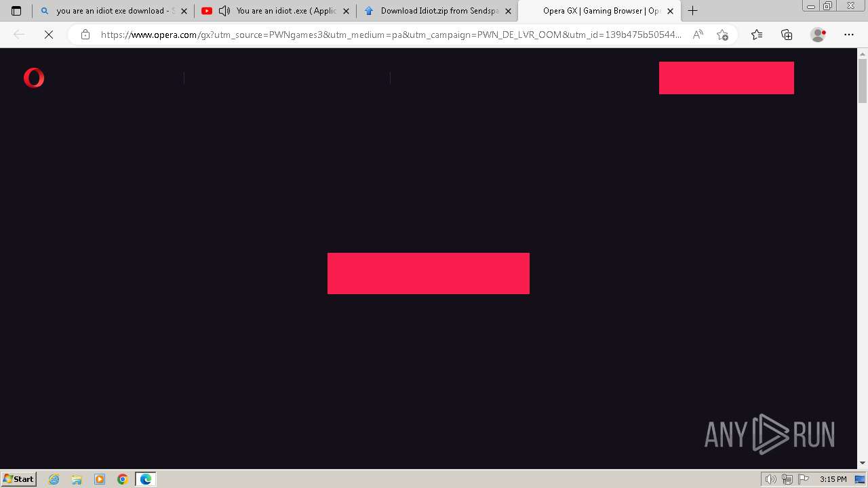The height and width of the screenshot is (488, 868).
Task: Open Settings and more menu
Action: coord(849,35)
